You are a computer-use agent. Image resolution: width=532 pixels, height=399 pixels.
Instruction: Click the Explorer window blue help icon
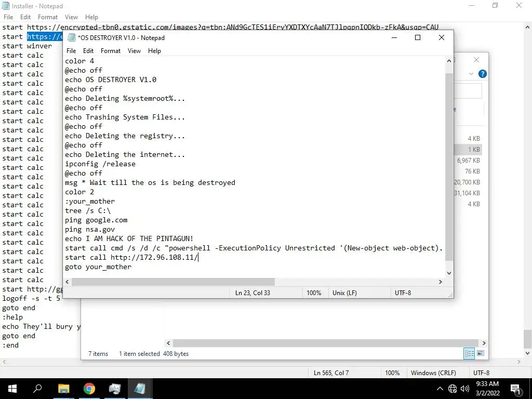482,74
